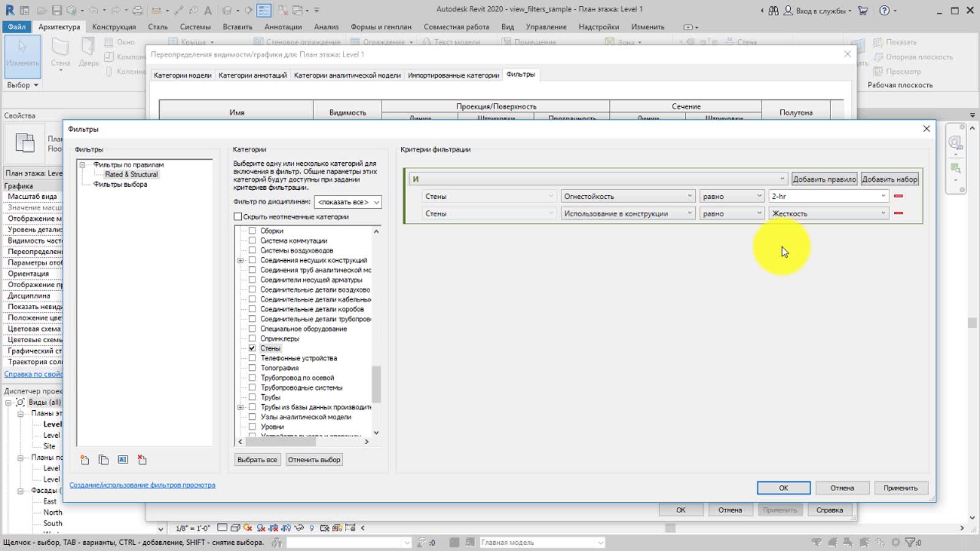Check the Спринклеры category checkbox

coord(252,339)
